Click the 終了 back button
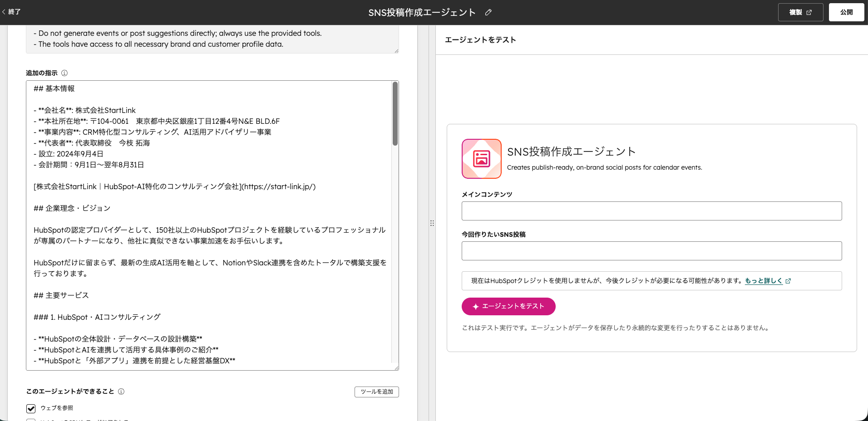 11,12
